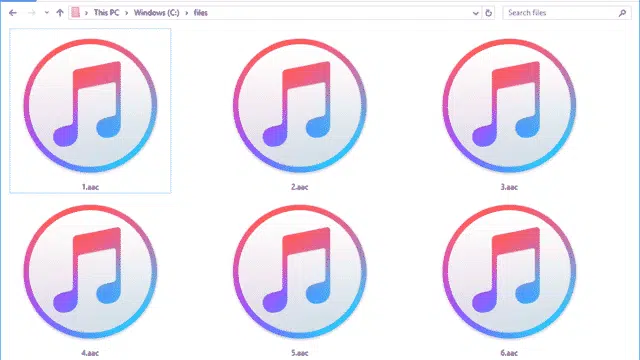This screenshot has height=360, width=640.
Task: Click the 3.aac file name
Action: pos(509,187)
